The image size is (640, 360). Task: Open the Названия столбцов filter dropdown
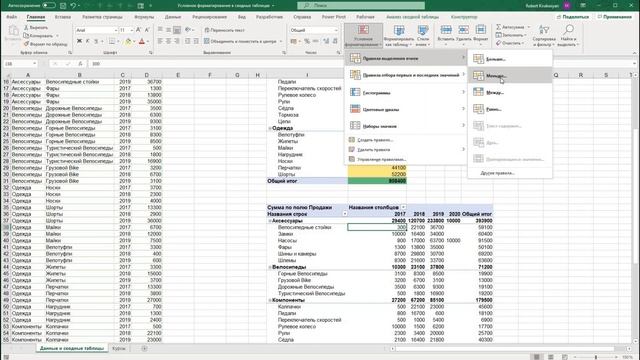(x=403, y=207)
